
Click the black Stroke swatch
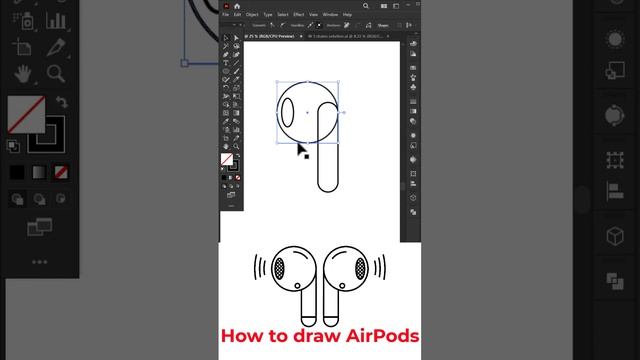click(x=233, y=165)
